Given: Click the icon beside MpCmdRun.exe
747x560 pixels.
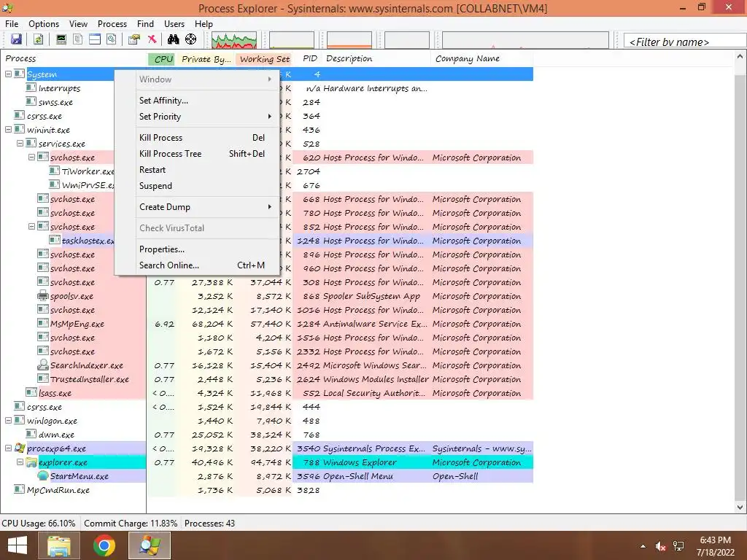Looking at the screenshot, I should click(x=20, y=489).
